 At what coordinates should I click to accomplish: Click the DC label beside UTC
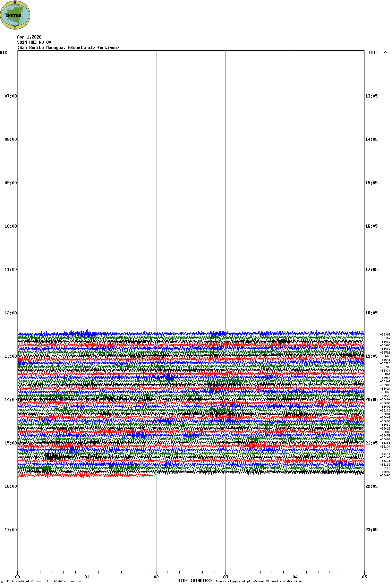[385, 52]
